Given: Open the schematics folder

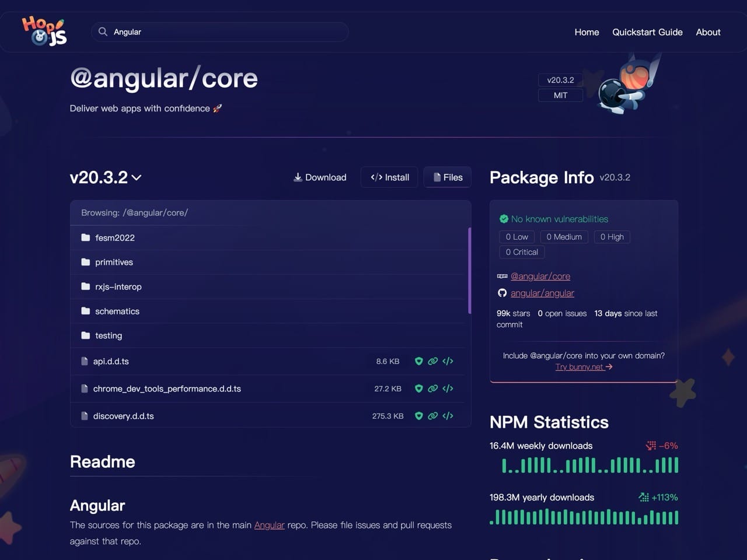Looking at the screenshot, I should tap(117, 311).
